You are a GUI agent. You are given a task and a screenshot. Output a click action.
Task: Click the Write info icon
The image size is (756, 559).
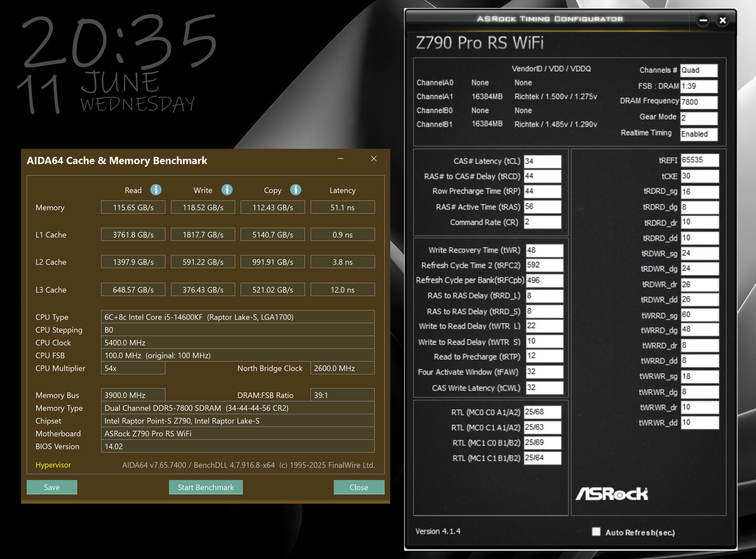[x=227, y=190]
